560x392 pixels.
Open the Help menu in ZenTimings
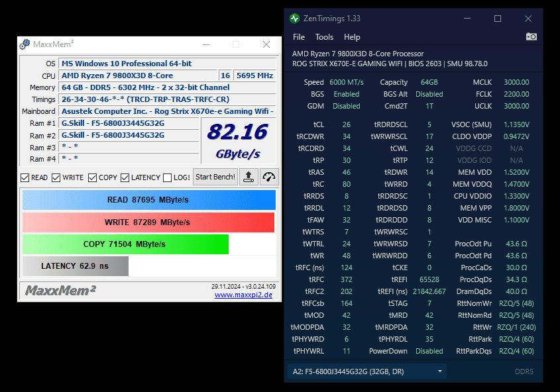pyautogui.click(x=352, y=37)
